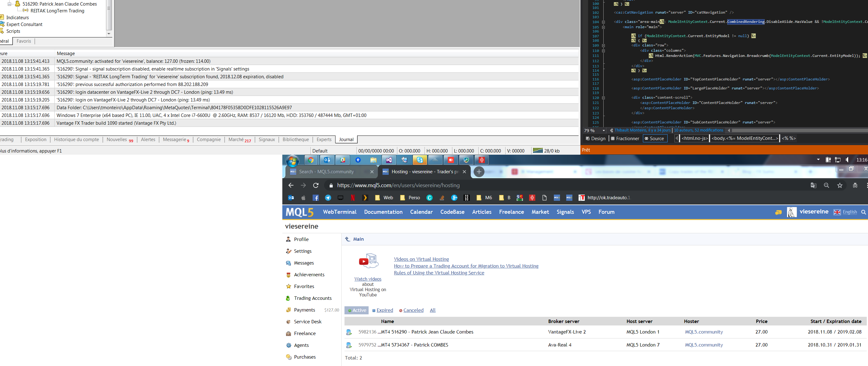The width and height of the screenshot is (868, 366).
Task: Open Signaux tab in MetaTrader terminal
Action: (x=267, y=140)
